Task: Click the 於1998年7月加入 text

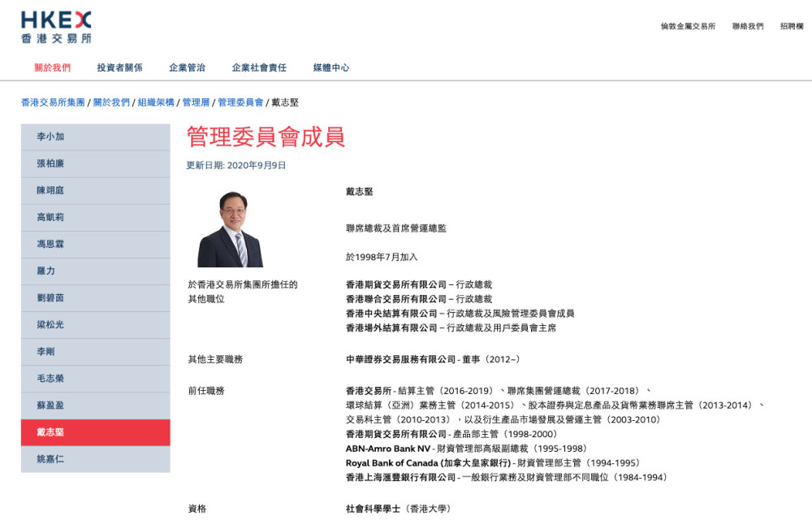Action: tap(382, 258)
